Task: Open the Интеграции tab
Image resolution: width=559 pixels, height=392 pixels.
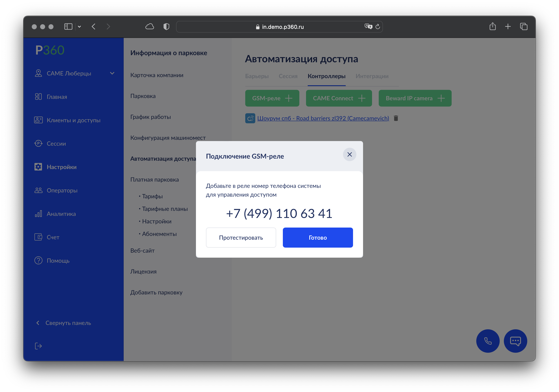Action: coord(372,76)
